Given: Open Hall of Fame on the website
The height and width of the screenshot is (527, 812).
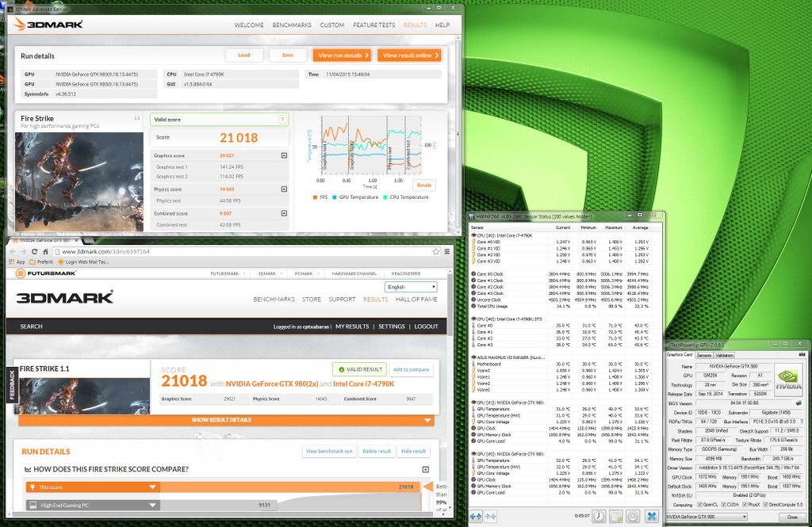Looking at the screenshot, I should (x=416, y=300).
